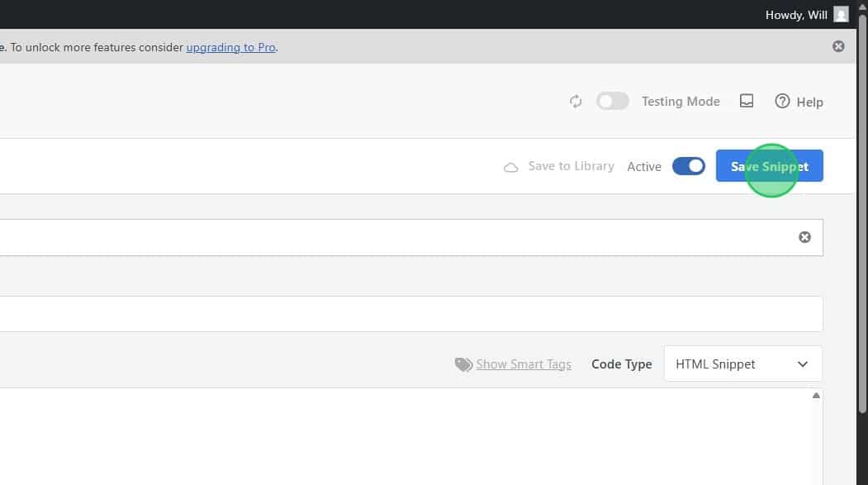This screenshot has width=868, height=485.
Task: Open the Code Type dropdown
Action: [742, 364]
